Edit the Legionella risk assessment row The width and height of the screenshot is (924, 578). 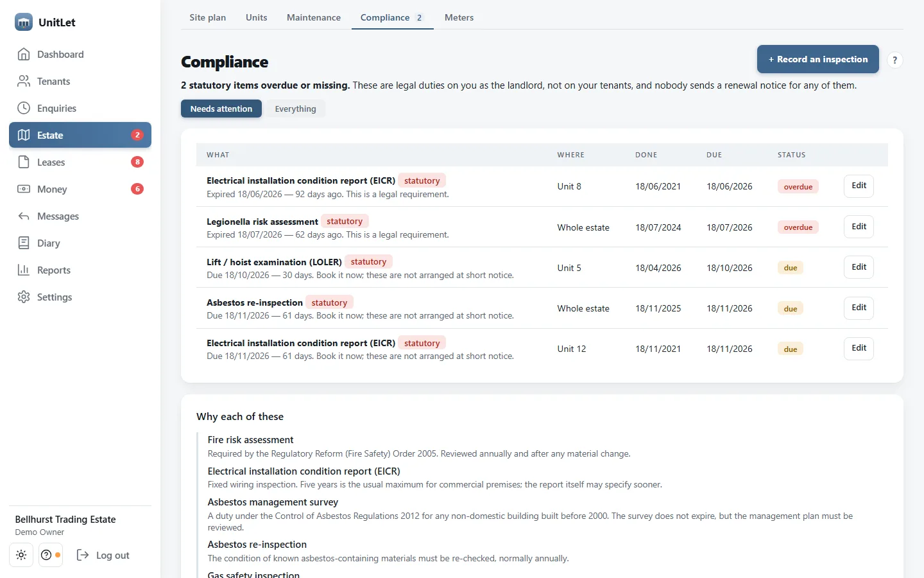(859, 227)
